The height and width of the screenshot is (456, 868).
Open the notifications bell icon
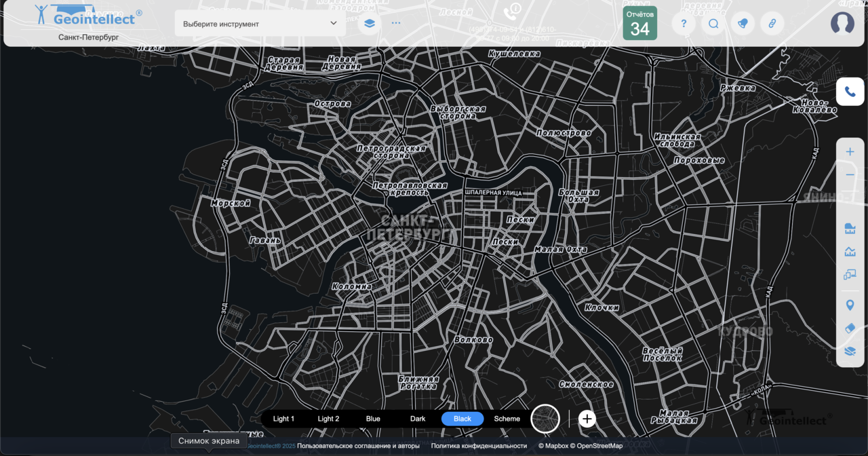pyautogui.click(x=743, y=24)
